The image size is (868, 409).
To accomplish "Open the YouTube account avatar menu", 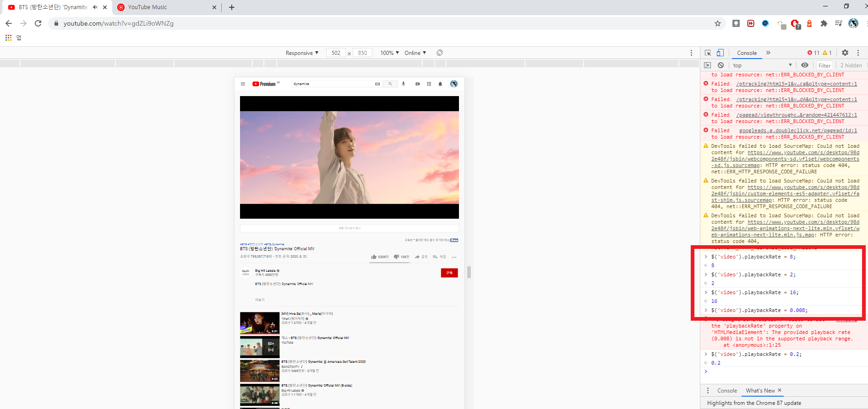I will coord(454,84).
